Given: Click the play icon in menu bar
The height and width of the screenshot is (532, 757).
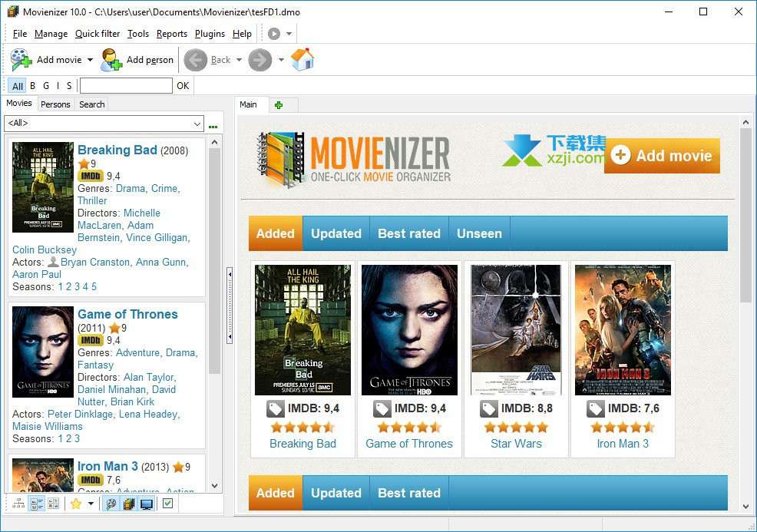Looking at the screenshot, I should (274, 34).
